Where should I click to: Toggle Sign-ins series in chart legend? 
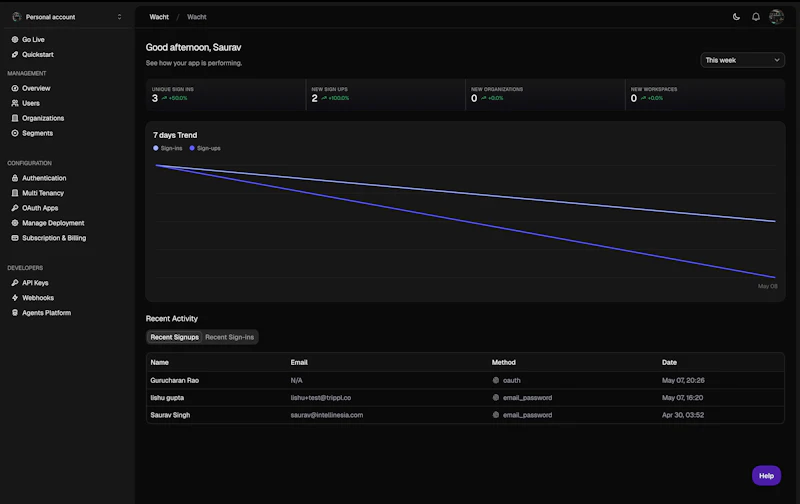167,148
